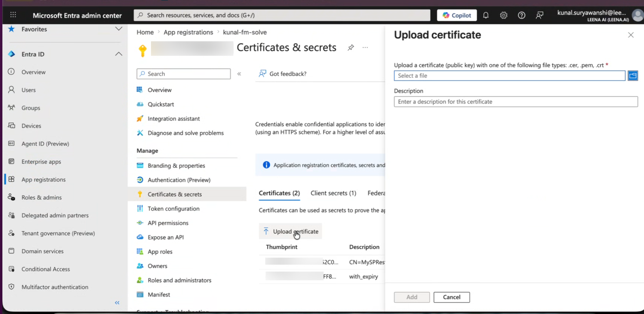Select App registrations in sidebar
The width and height of the screenshot is (644, 314).
point(43,179)
